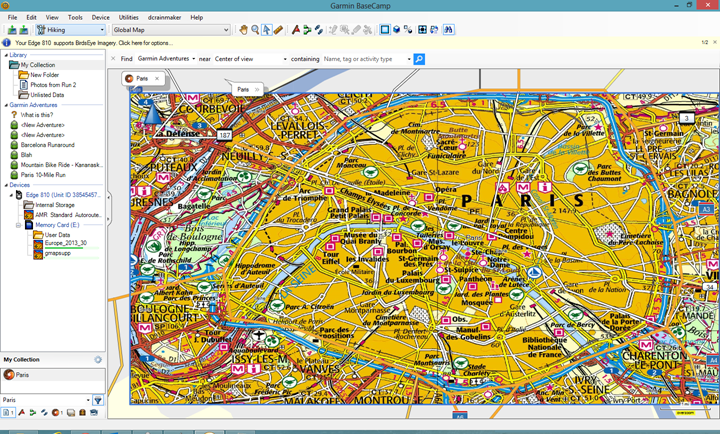
Task: Expand the Paris map balloon arrows
Action: pos(257,90)
